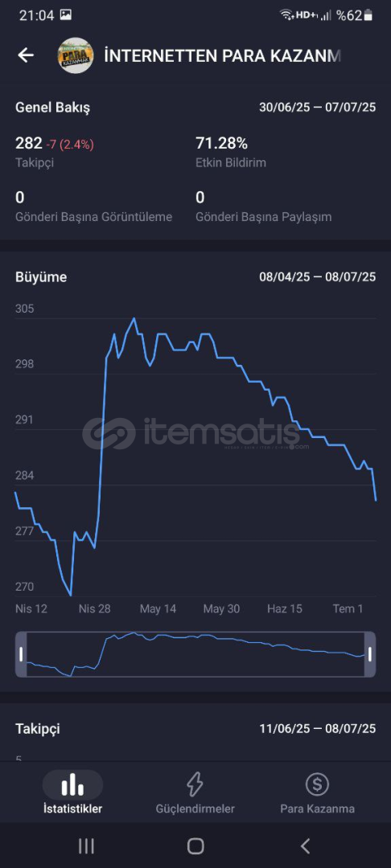Screen dimensions: 391x868
Task: Tap the Android back navigation icon
Action: tap(305, 845)
